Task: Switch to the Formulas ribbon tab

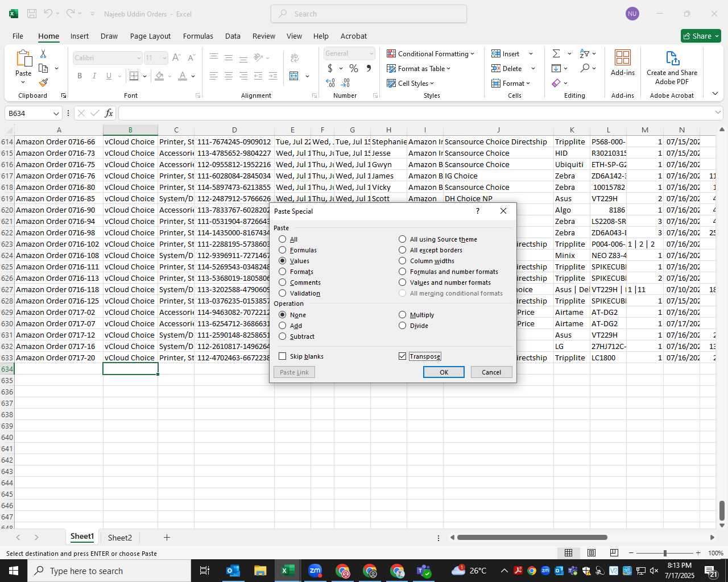Action: point(198,36)
